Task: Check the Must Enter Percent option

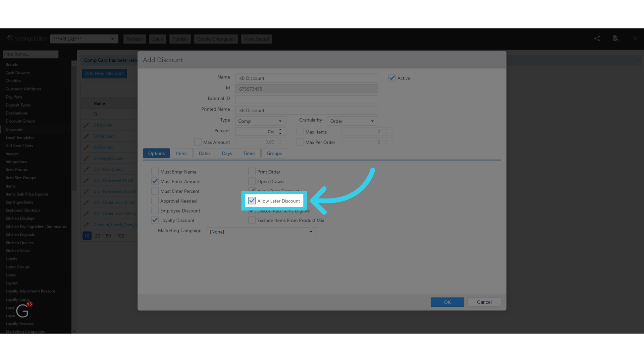Action: tap(155, 191)
